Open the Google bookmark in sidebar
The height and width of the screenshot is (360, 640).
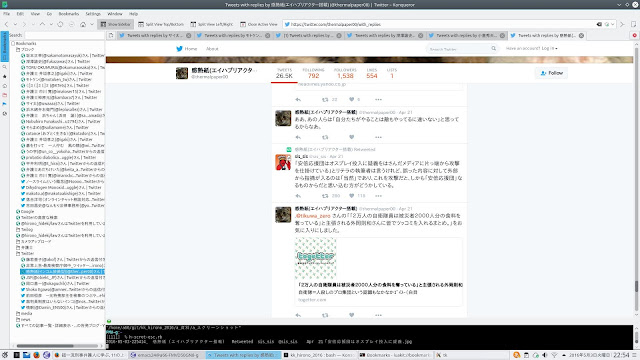tap(27, 211)
